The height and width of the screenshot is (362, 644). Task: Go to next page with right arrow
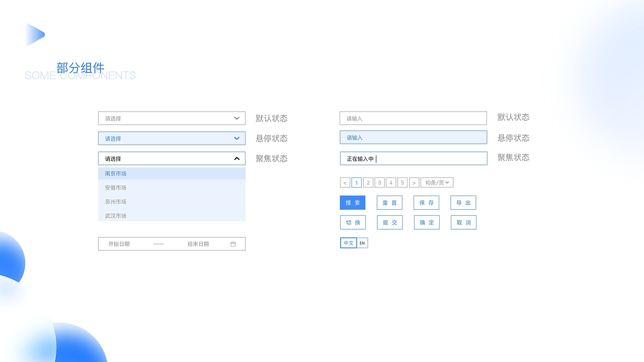click(x=414, y=183)
